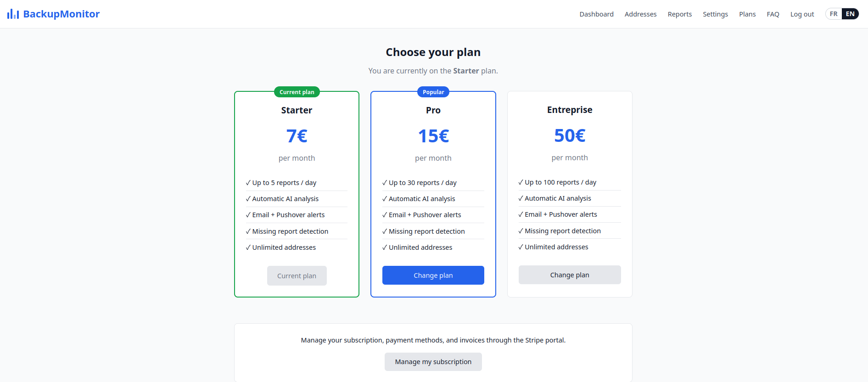Click the BackupMonitor brand name link
This screenshot has height=382, width=868.
point(61,14)
